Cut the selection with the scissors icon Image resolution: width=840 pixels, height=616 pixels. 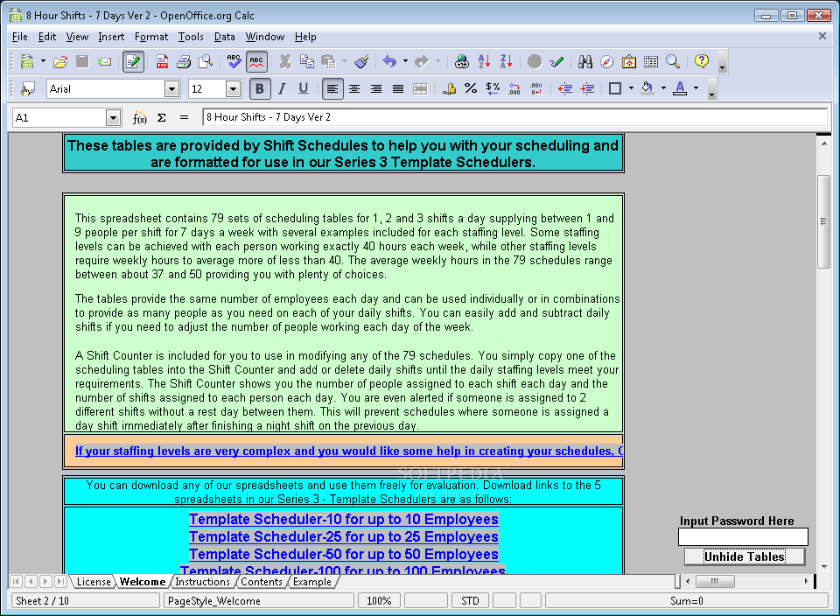285,61
